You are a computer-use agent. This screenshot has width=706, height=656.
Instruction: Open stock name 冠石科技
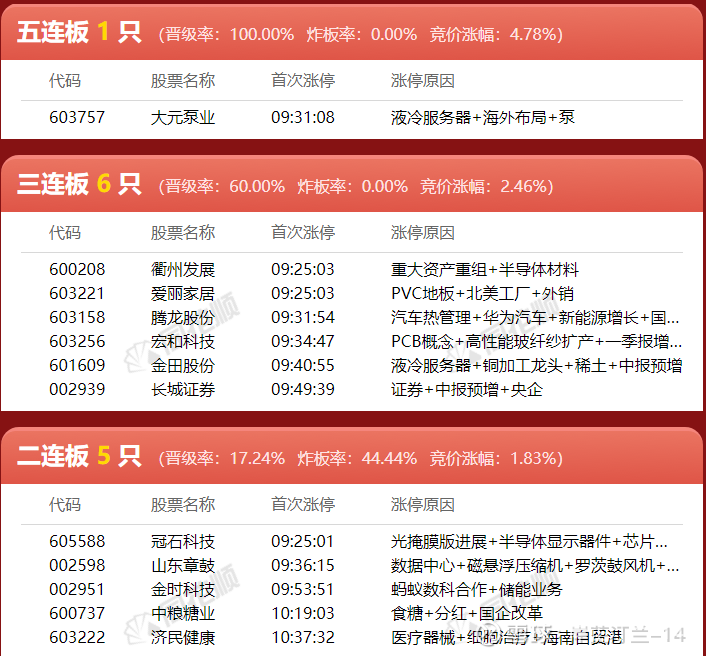tap(183, 541)
